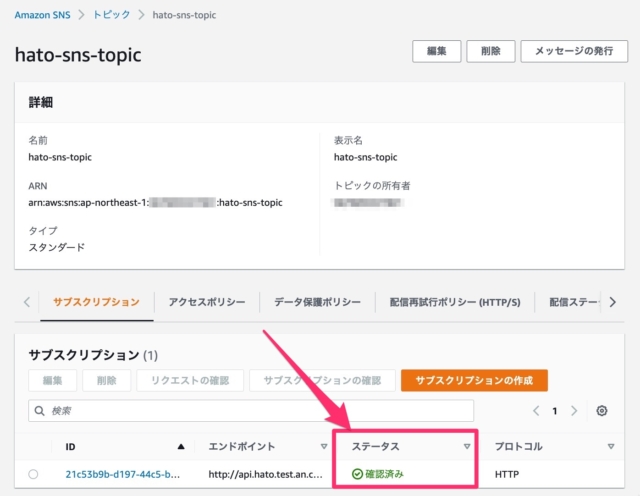This screenshot has height=496, width=640.
Task: Click the スタンダード type value
Action: 57,247
